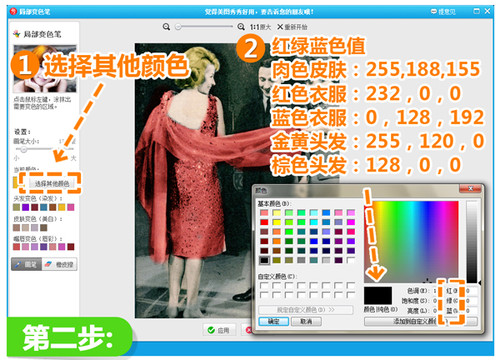Select black basic color swatch
Image resolution: width=500 pixels, height=360 pixels.
[x=264, y=260]
